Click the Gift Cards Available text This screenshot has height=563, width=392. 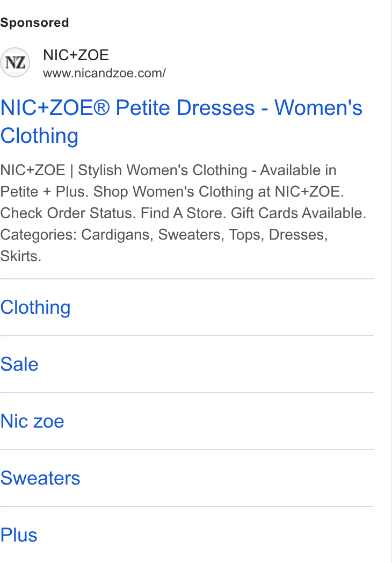pos(299,213)
